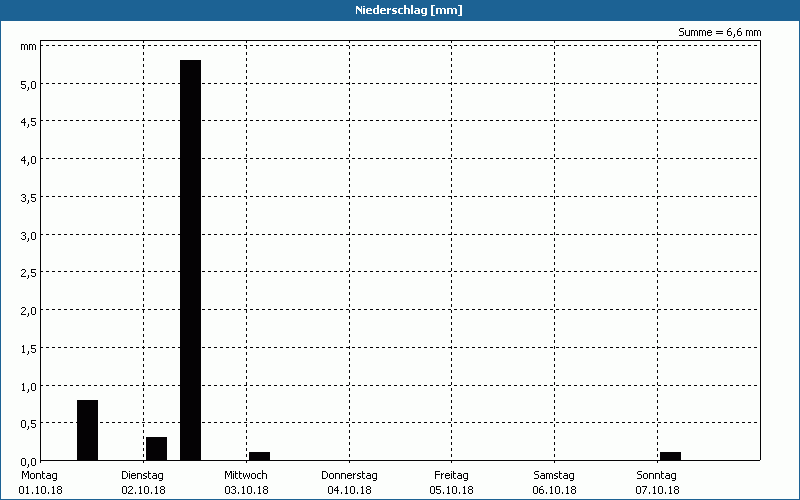
Task: Click the 2,0 y-axis value
Action: click(x=29, y=311)
